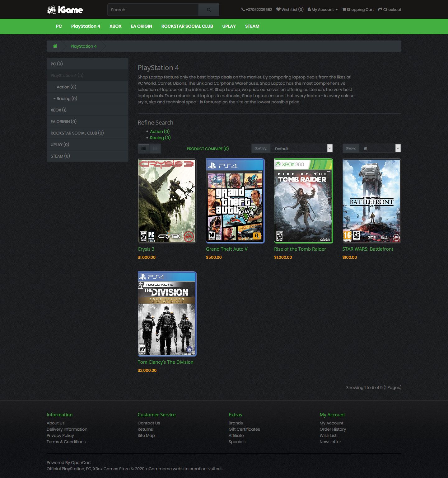Viewport: 448px width, 478px height.
Task: Open About Us footer link
Action: pos(56,423)
